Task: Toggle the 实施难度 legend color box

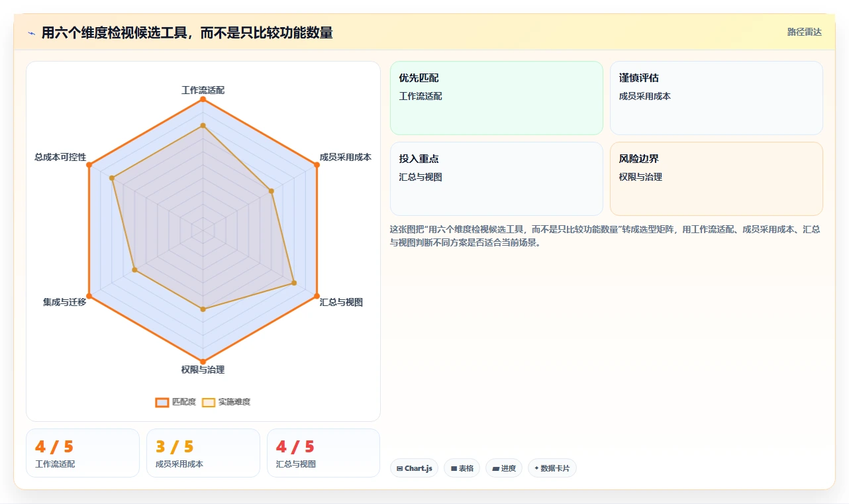Action: pos(209,402)
